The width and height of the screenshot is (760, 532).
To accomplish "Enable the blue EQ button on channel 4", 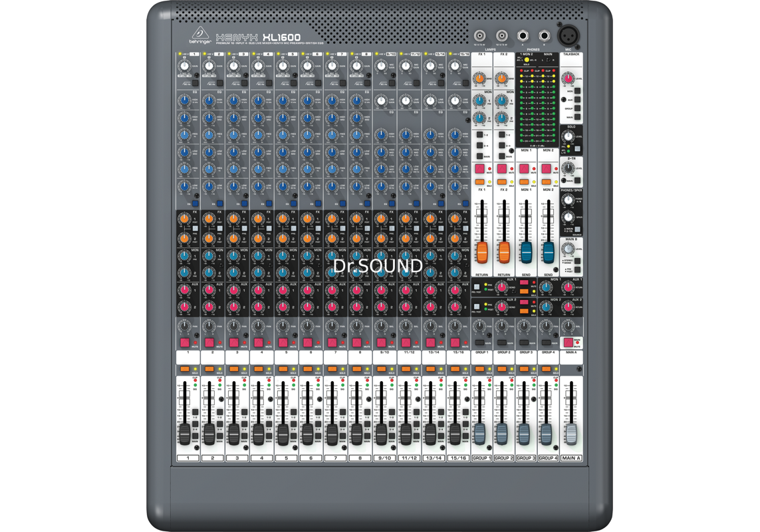I will tap(269, 203).
